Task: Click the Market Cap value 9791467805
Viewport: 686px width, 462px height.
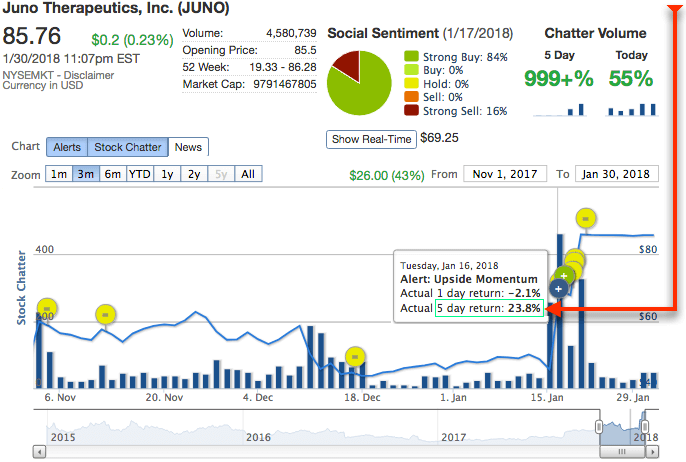Action: (x=285, y=84)
